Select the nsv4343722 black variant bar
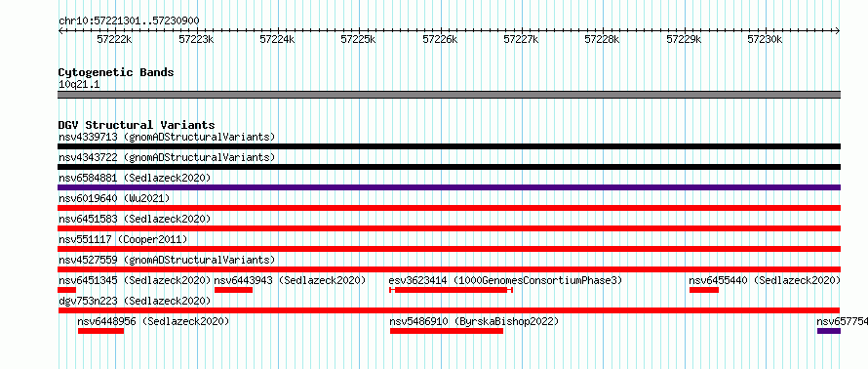 pos(449,167)
